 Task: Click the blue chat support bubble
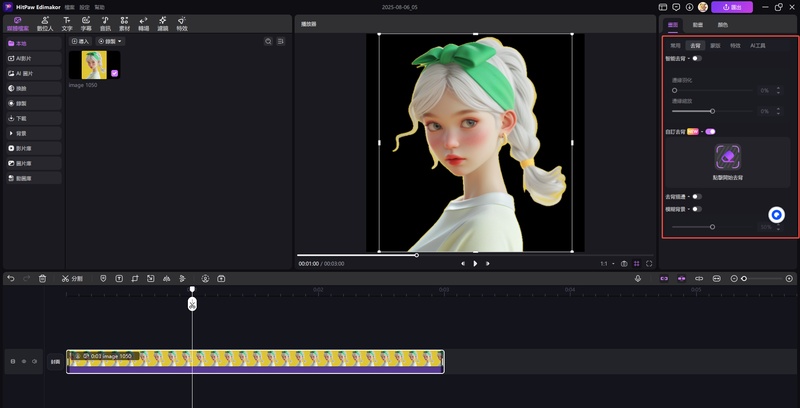coord(777,215)
